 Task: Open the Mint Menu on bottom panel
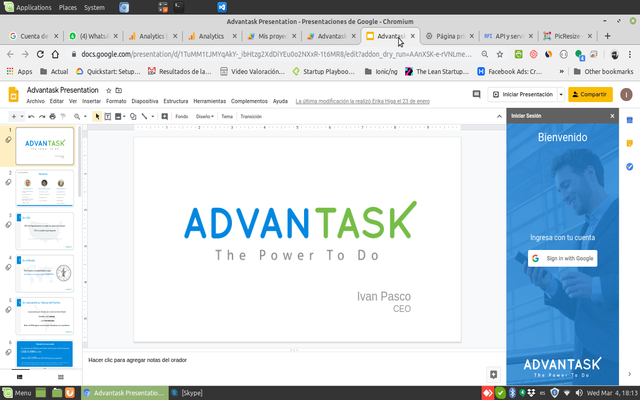click(17, 393)
